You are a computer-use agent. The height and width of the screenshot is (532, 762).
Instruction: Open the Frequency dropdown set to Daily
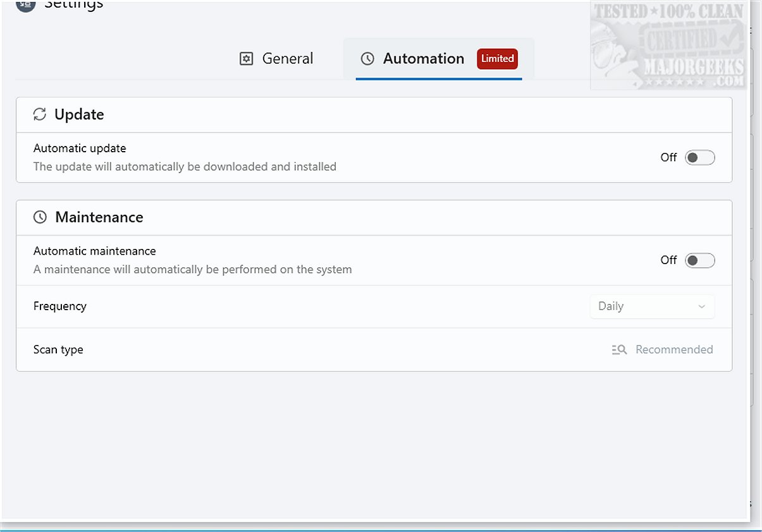pos(651,306)
